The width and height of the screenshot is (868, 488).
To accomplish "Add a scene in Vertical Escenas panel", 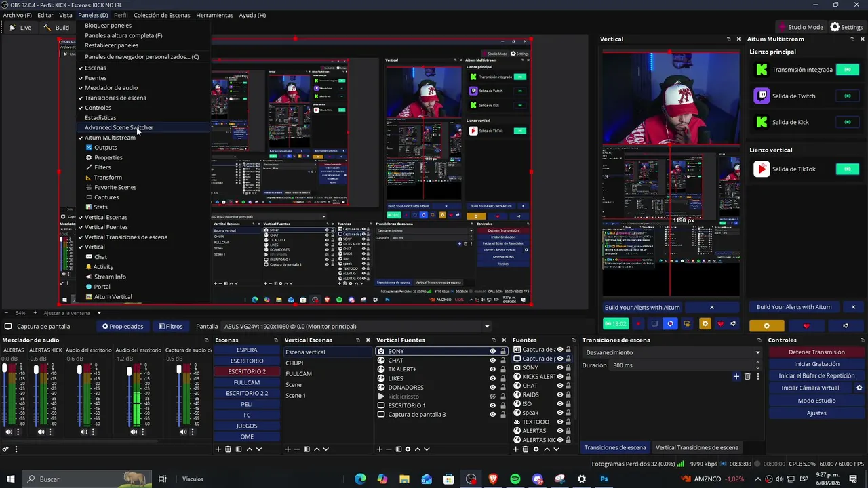I will point(288,449).
